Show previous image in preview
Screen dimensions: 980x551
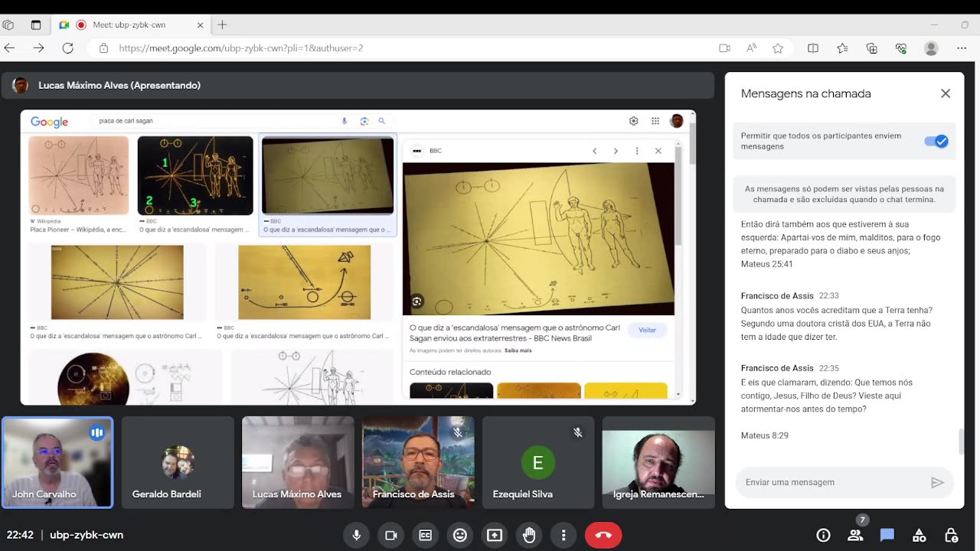(594, 151)
